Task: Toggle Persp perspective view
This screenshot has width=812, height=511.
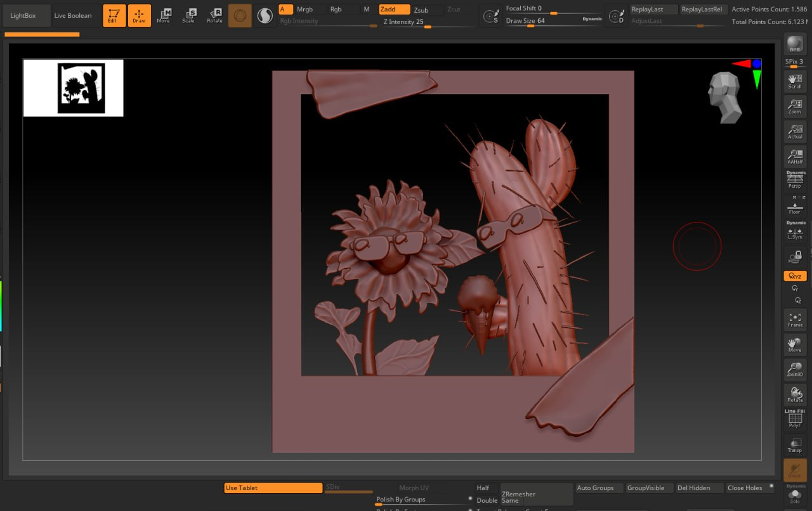Action: [x=795, y=180]
